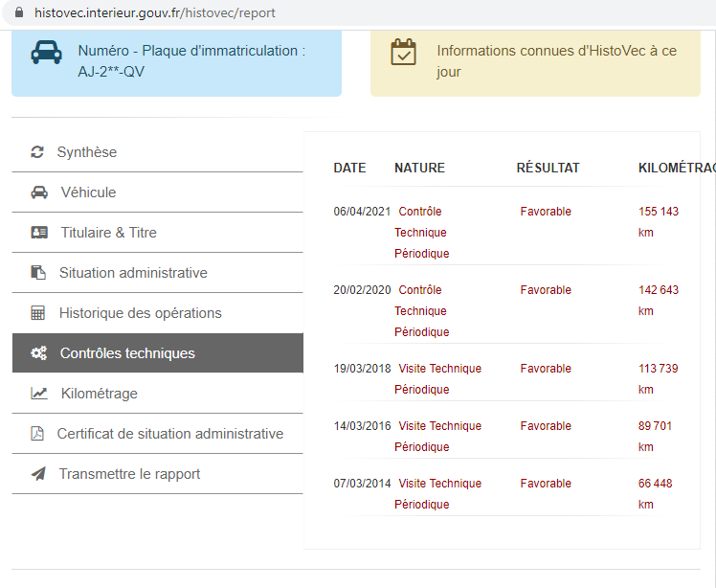The height and width of the screenshot is (588, 716).
Task: Click the 06/04/2021 Contrôle Technique Périodique entry
Action: pos(421,233)
